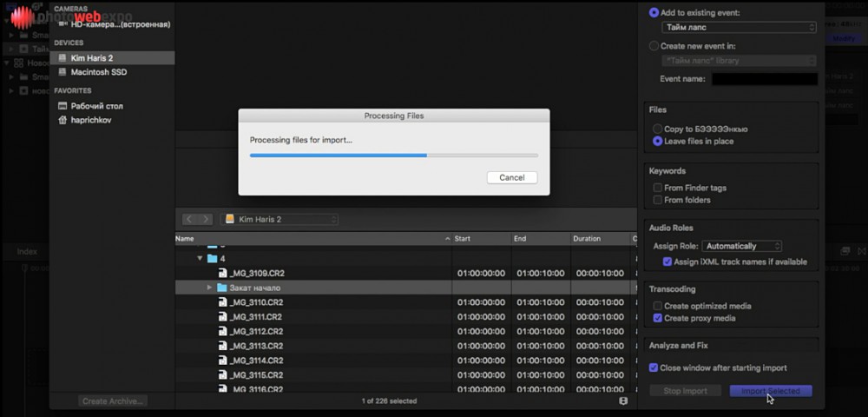Click the blue folder icon named 4
The width and height of the screenshot is (868, 417).
tap(212, 259)
